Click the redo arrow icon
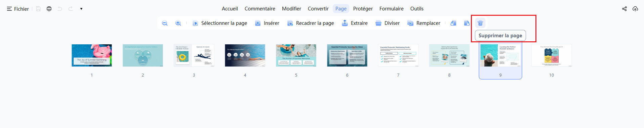Viewport: 644px width, 128px height. coord(71,9)
